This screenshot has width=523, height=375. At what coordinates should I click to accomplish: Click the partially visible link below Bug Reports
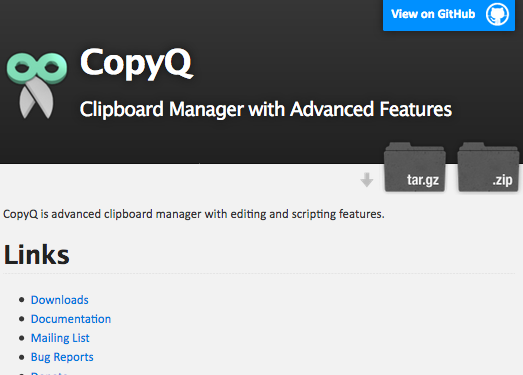click(49, 373)
